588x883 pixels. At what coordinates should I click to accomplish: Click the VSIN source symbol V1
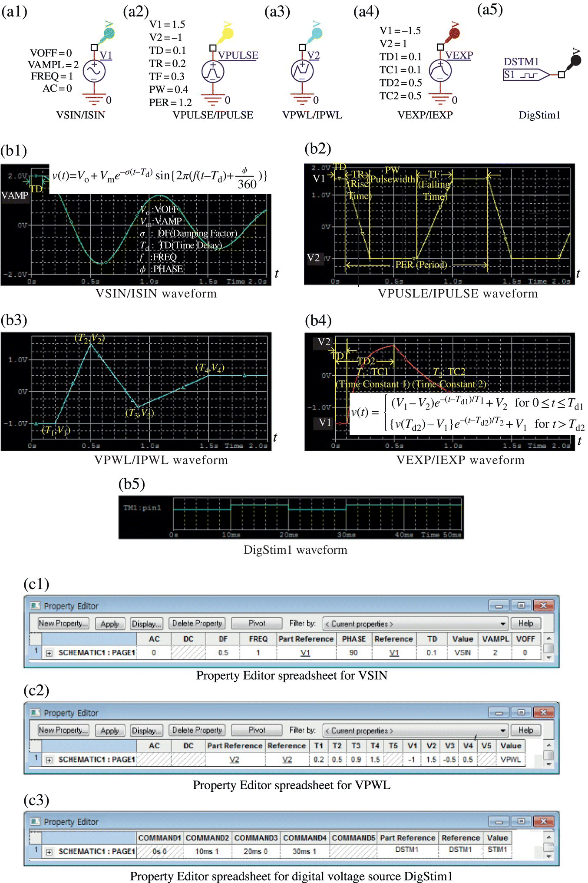tap(94, 71)
